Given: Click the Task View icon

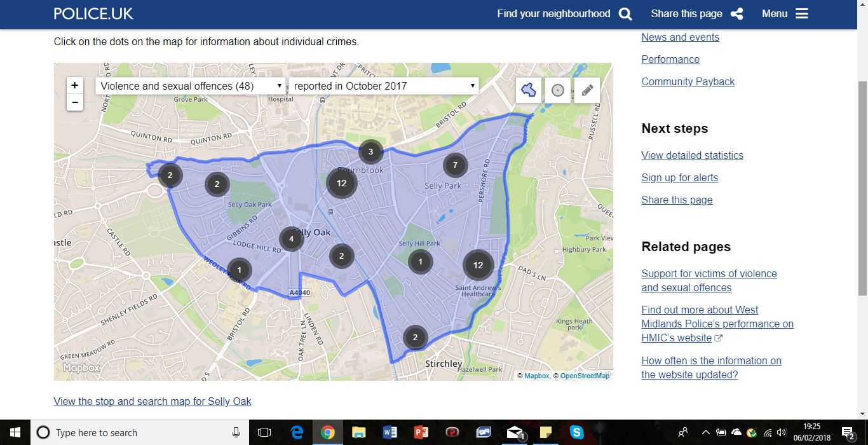Looking at the screenshot, I should pos(264,432).
